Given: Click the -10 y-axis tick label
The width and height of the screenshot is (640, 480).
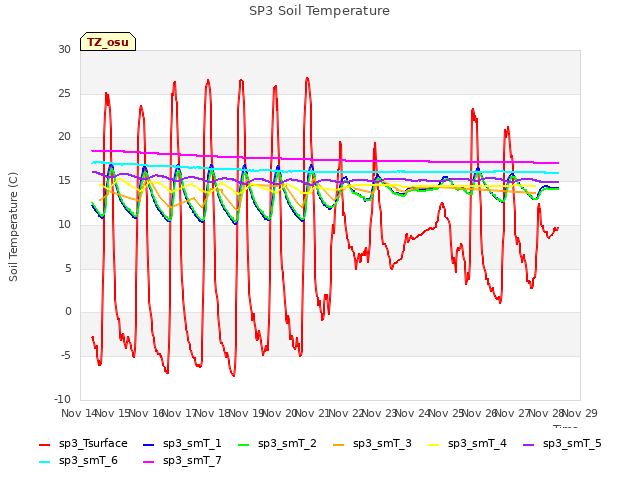Looking at the screenshot, I should point(62,399).
